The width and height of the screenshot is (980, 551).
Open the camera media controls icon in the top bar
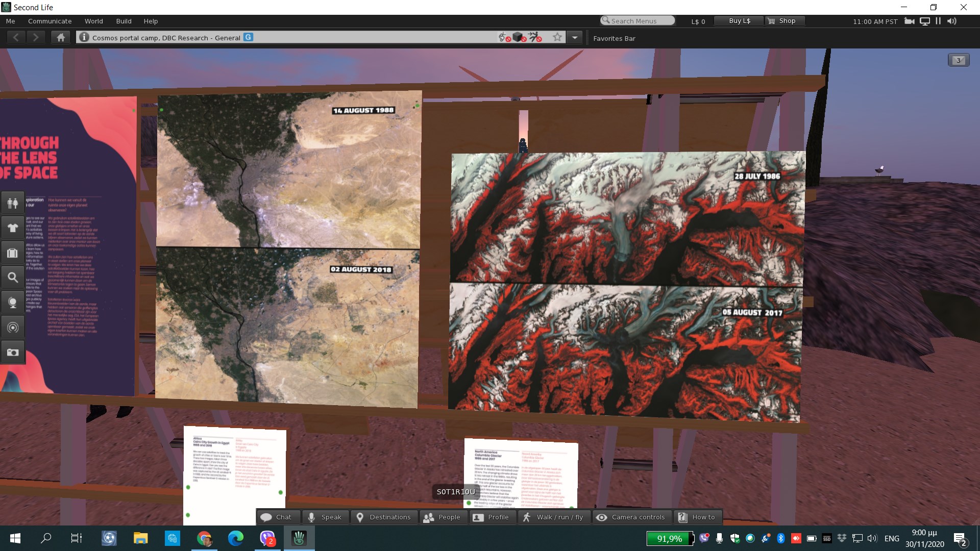point(909,21)
